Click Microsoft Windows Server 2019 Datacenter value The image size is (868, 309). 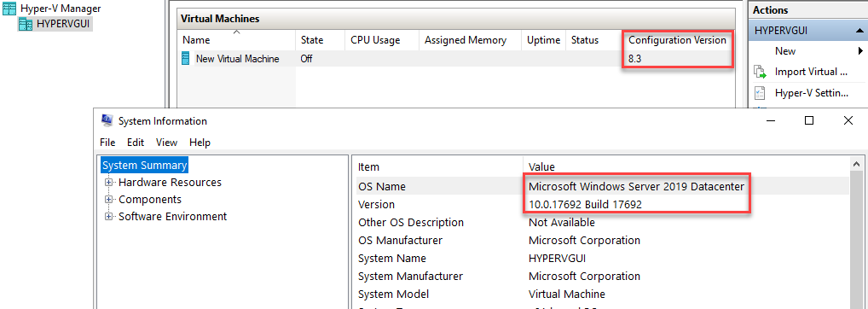coord(637,187)
